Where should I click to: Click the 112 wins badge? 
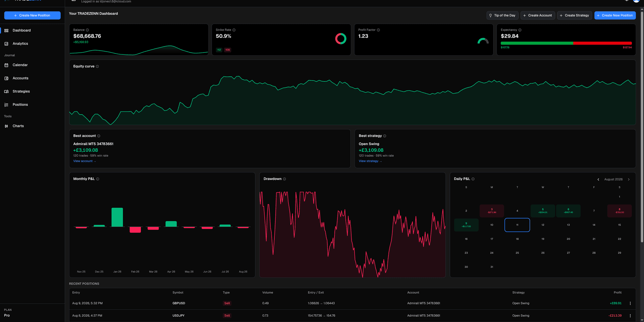point(219,50)
